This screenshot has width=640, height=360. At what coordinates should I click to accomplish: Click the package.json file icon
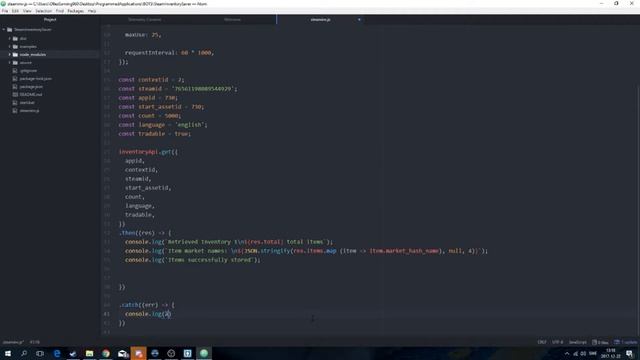(x=15, y=87)
